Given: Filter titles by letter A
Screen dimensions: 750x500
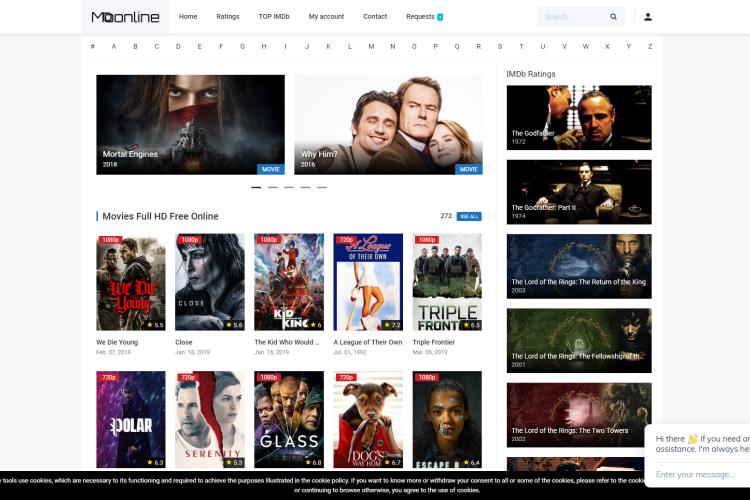Looking at the screenshot, I should coord(114,46).
